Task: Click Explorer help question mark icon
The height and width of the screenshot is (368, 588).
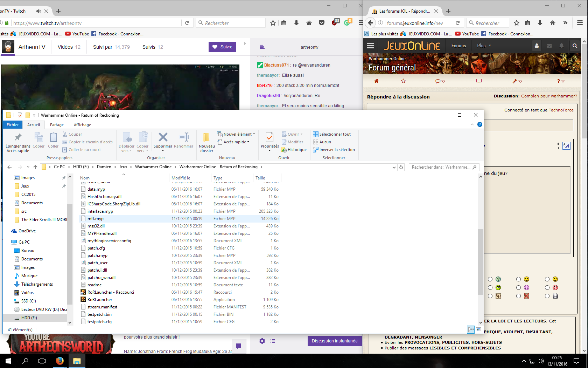Action: [480, 124]
